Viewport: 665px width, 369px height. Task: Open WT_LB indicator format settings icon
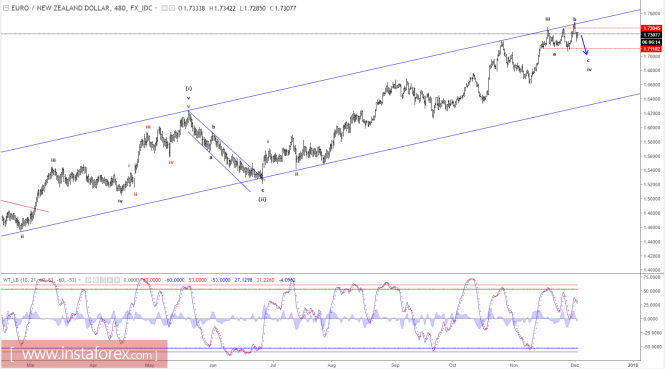[x=95, y=280]
